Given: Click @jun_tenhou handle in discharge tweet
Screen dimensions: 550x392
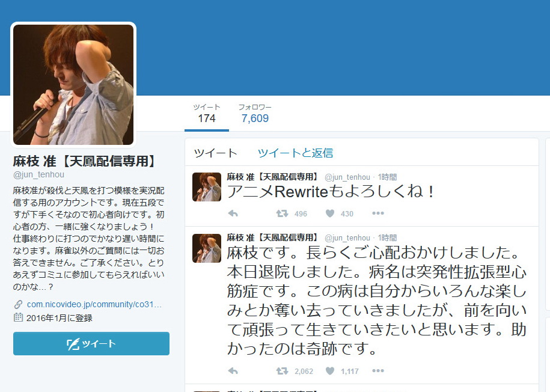Looking at the screenshot, I should pyautogui.click(x=347, y=238).
